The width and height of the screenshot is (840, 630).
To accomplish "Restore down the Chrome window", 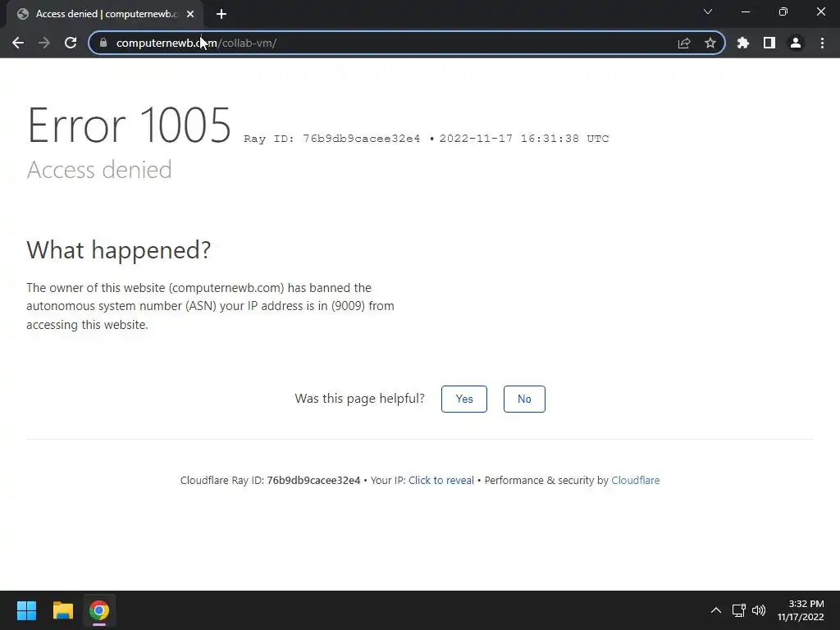I will (783, 11).
